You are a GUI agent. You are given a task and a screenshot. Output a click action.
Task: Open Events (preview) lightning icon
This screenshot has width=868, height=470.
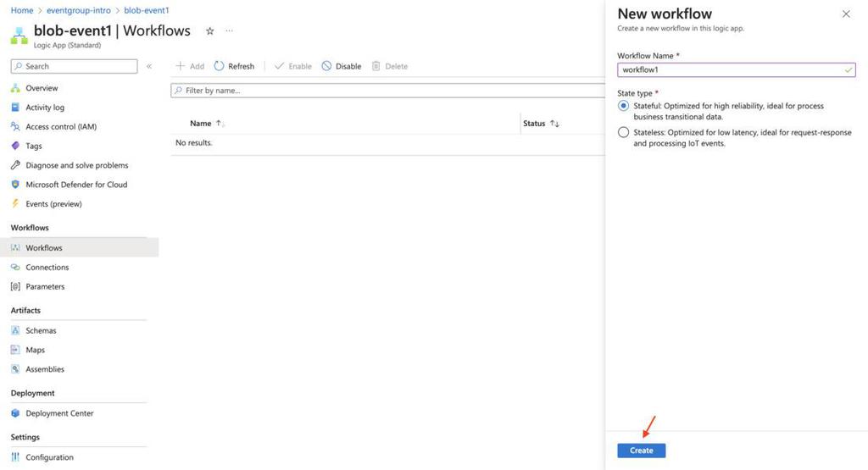coord(15,204)
